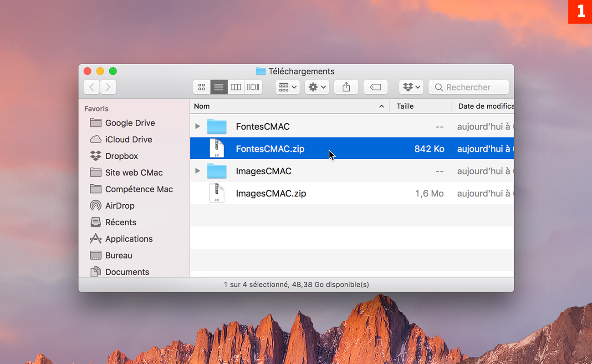Sort files by the Taille column
Image resolution: width=592 pixels, height=364 pixels.
point(404,106)
